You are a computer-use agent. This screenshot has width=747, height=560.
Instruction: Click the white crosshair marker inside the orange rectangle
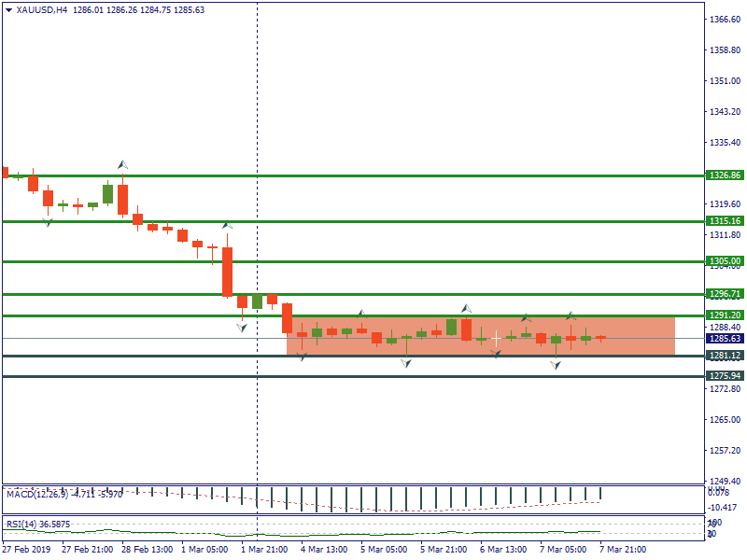(496, 337)
